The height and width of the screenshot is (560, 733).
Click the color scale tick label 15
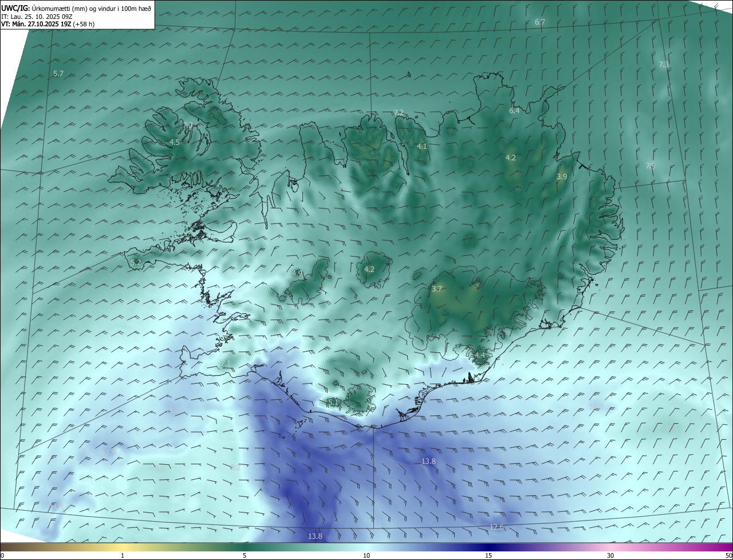[x=488, y=555]
